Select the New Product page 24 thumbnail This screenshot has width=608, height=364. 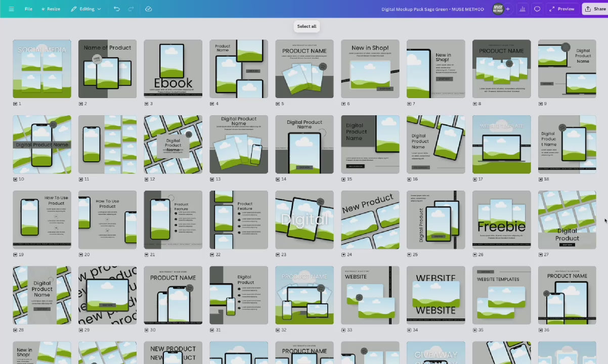pyautogui.click(x=370, y=220)
